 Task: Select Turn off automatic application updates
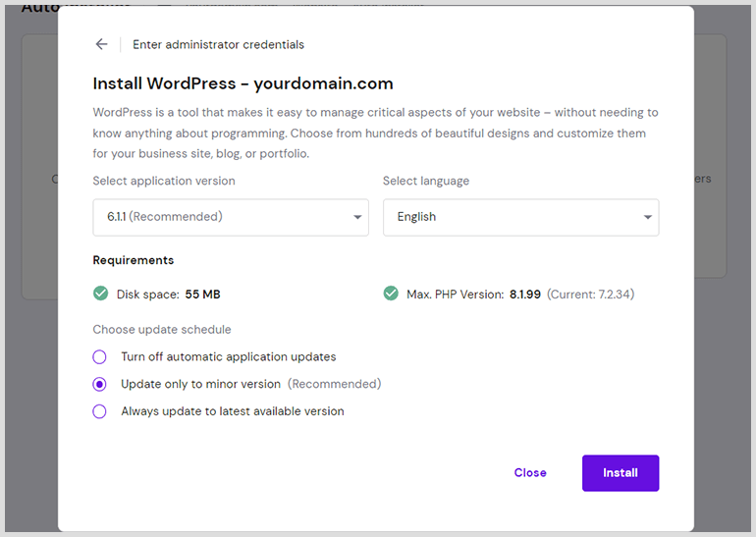(x=100, y=357)
